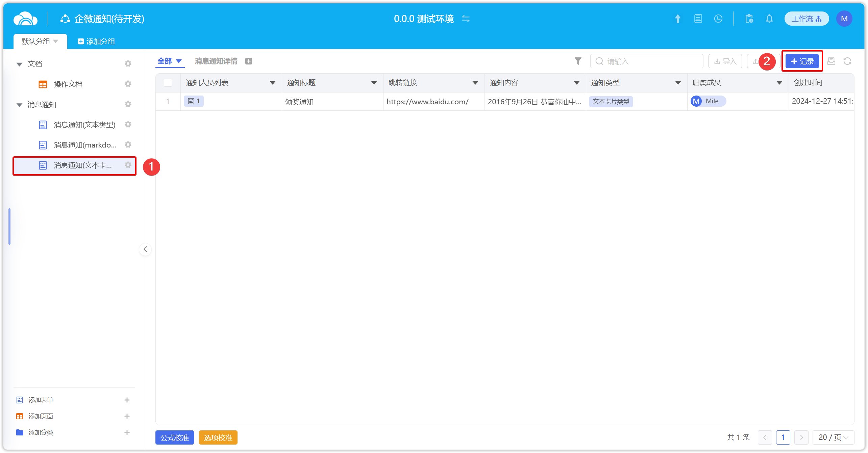
Task: Click the https://www.baidu.com/ cell
Action: pos(434,102)
